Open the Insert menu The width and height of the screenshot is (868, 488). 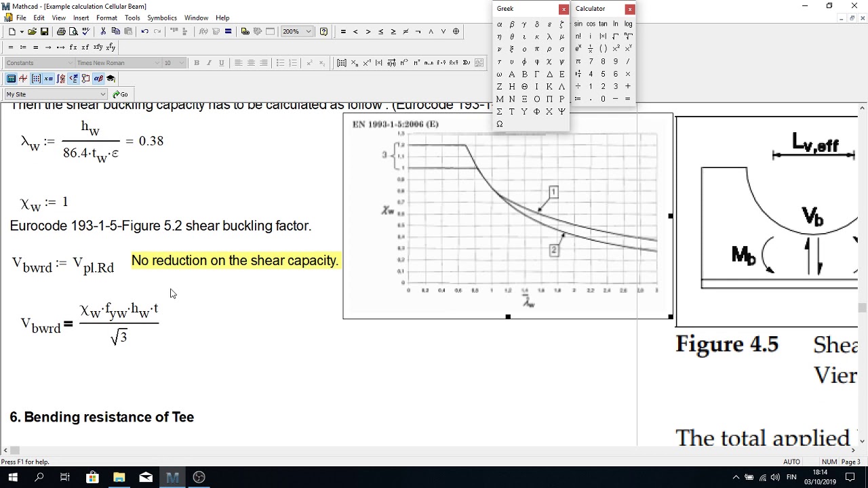pyautogui.click(x=81, y=18)
